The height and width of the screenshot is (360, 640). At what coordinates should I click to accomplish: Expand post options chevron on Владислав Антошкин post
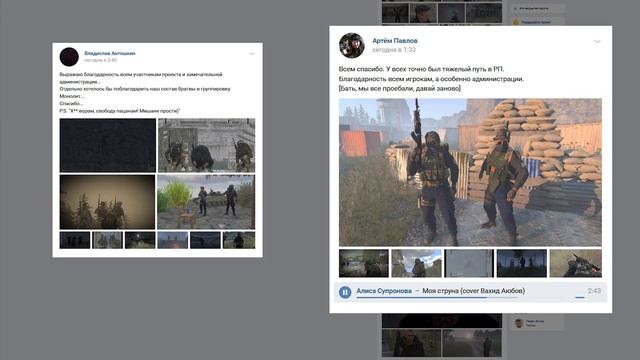[252, 54]
